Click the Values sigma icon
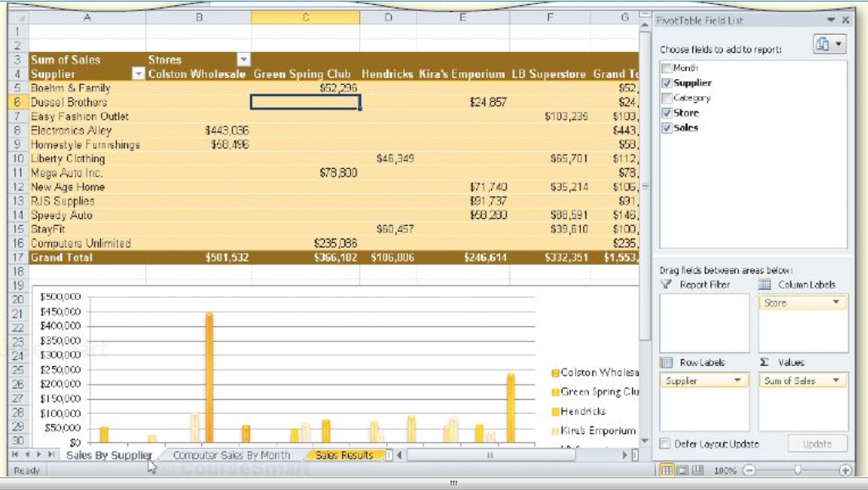The image size is (868, 490). (x=764, y=362)
